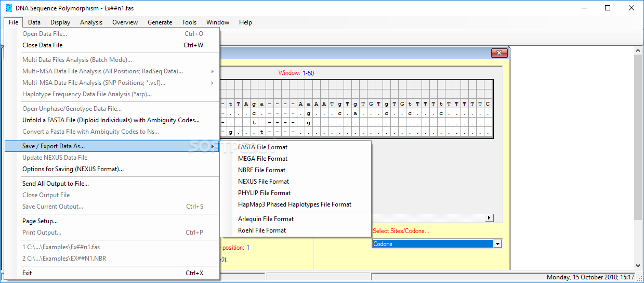Open the File menu

point(14,22)
